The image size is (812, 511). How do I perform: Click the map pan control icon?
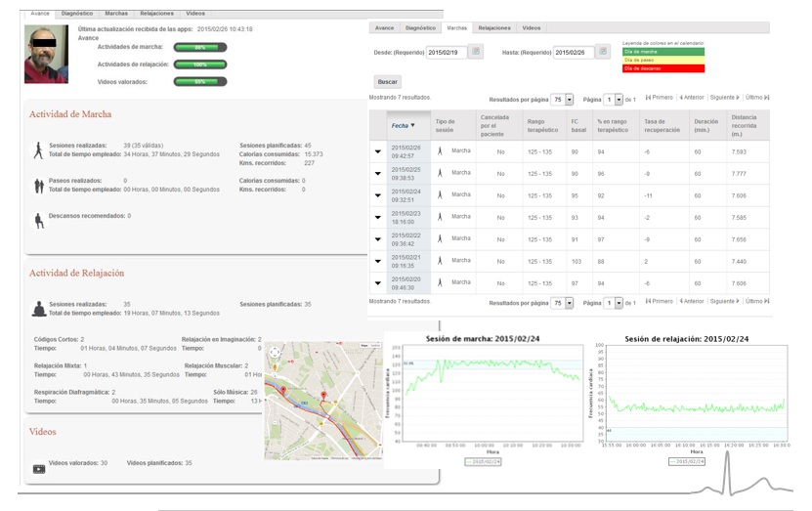point(275,353)
